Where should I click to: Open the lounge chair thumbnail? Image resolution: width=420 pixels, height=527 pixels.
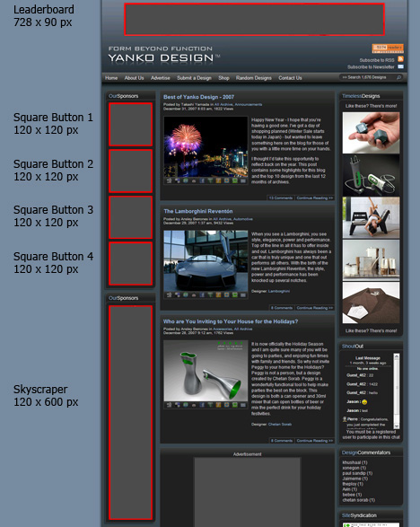tap(371, 218)
